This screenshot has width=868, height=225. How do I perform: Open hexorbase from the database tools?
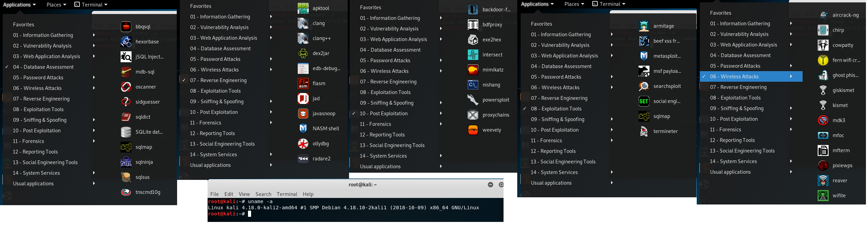[126, 42]
